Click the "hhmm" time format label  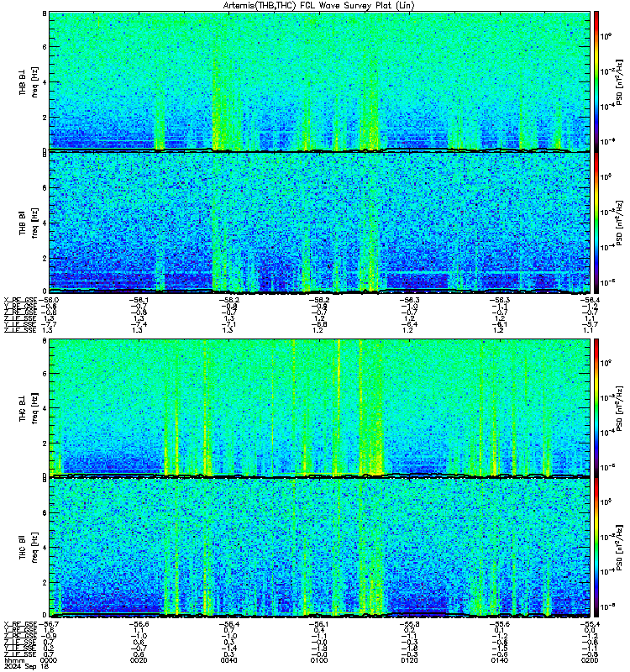(14, 661)
